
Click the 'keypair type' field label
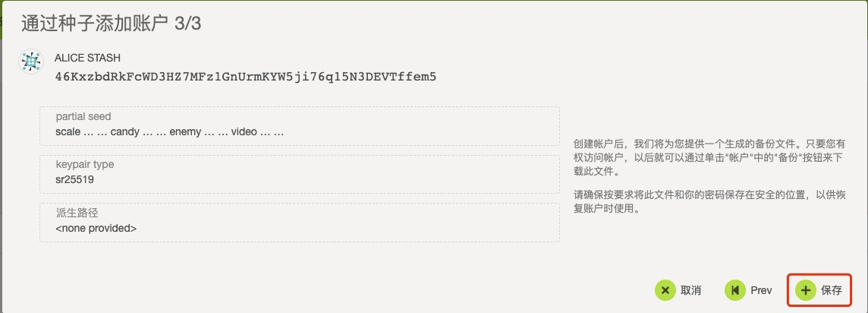pyautogui.click(x=85, y=164)
